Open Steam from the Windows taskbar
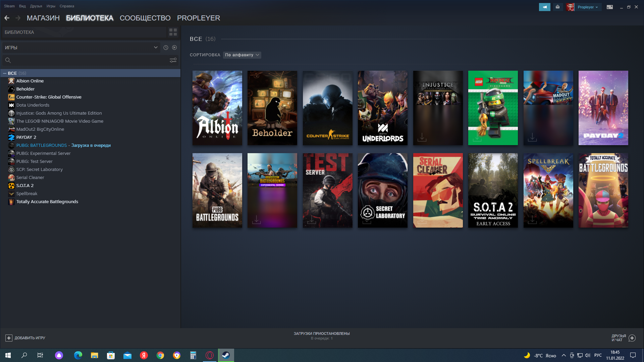644x362 pixels. pos(226,355)
